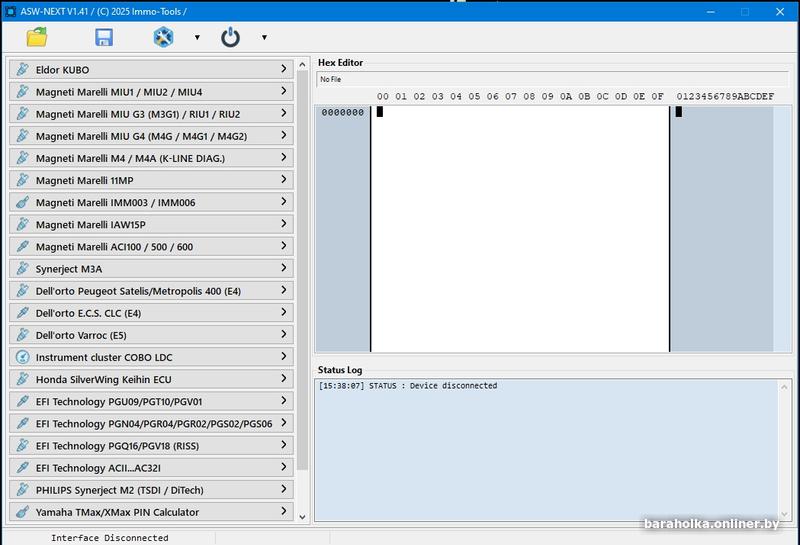This screenshot has width=800, height=545.
Task: Click the 0000000 offset address
Action: point(343,112)
